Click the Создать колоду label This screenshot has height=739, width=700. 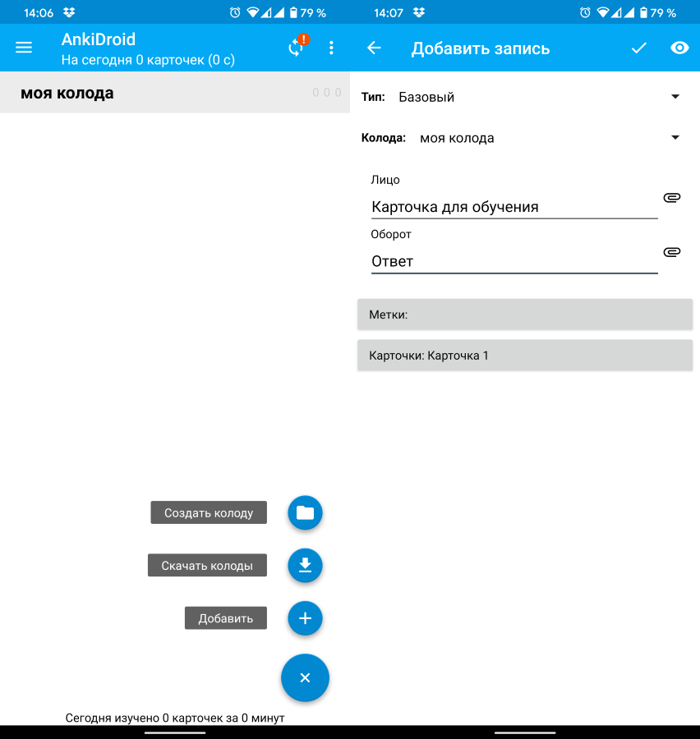pos(209,512)
